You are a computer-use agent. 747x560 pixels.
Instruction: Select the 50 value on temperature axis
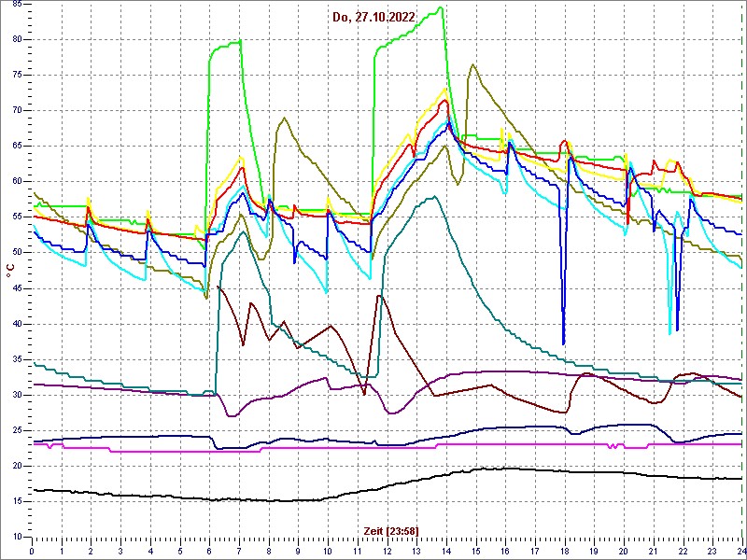[16, 253]
